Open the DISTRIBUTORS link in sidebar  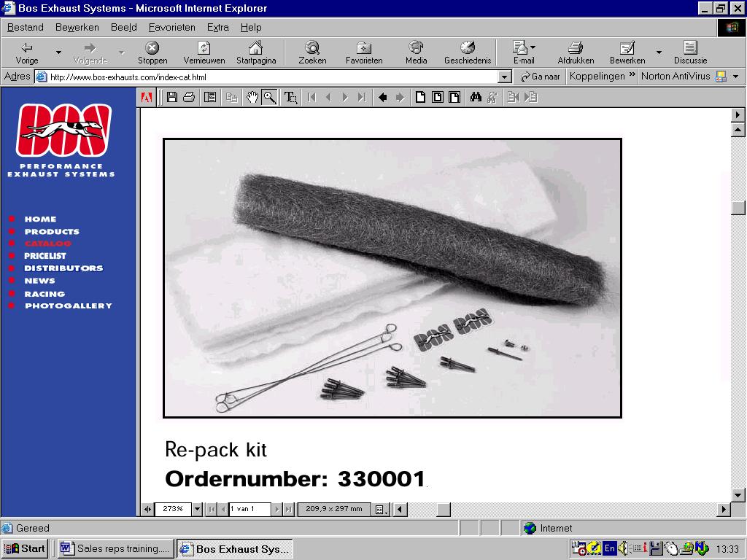point(63,268)
